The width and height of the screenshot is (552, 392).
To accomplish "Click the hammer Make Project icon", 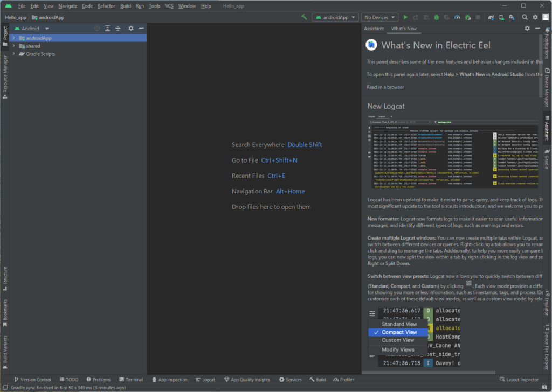I will click(305, 17).
